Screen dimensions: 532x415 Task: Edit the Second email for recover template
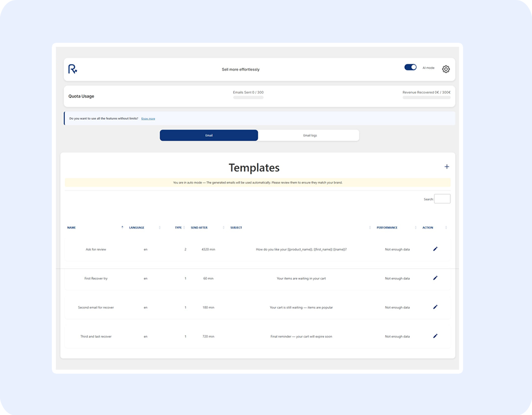click(435, 307)
